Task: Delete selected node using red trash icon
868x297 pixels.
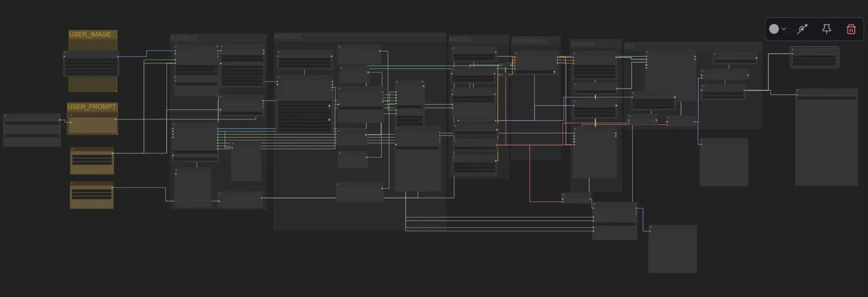Action: [851, 29]
